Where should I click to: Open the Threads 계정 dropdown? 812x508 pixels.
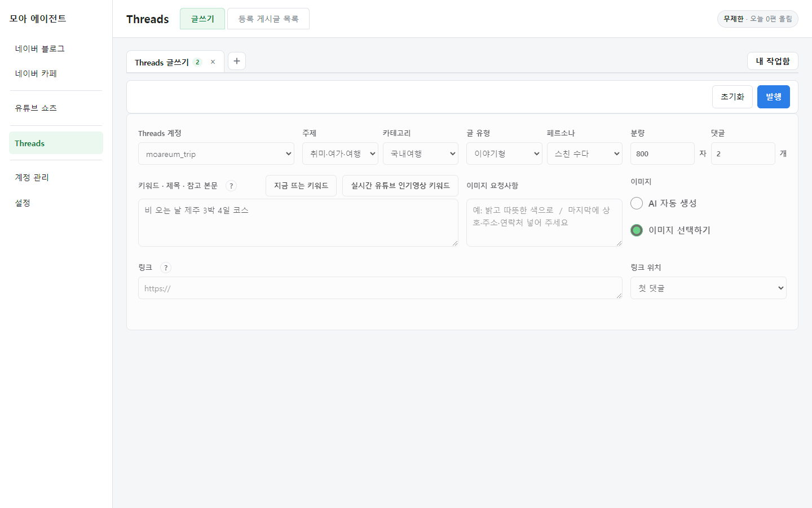point(216,154)
